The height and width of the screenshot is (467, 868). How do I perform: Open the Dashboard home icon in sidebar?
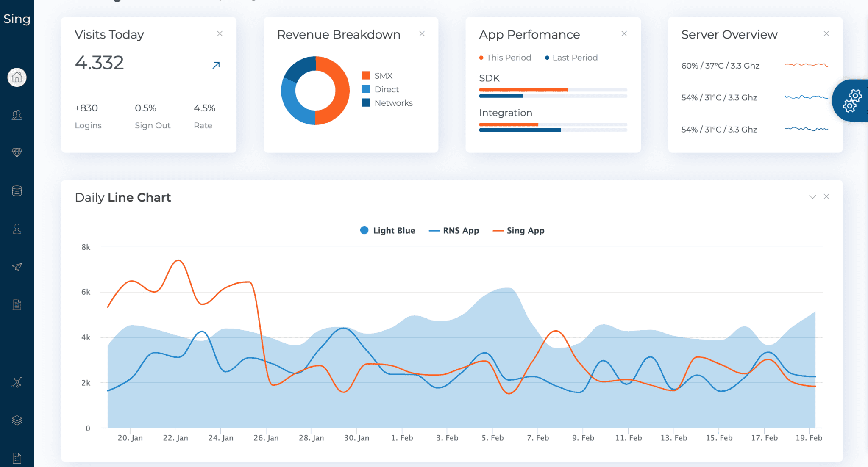click(17, 77)
